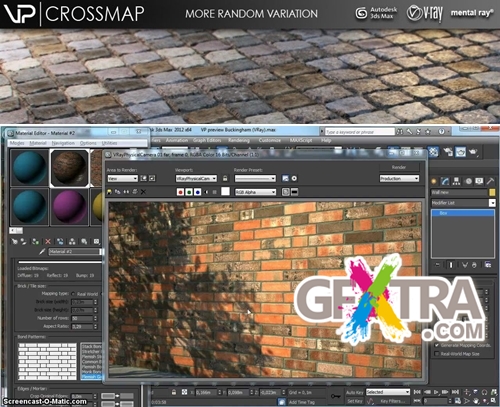Open the Options menu in Material Editor
500x407 pixels.
pyautogui.click(x=88, y=143)
